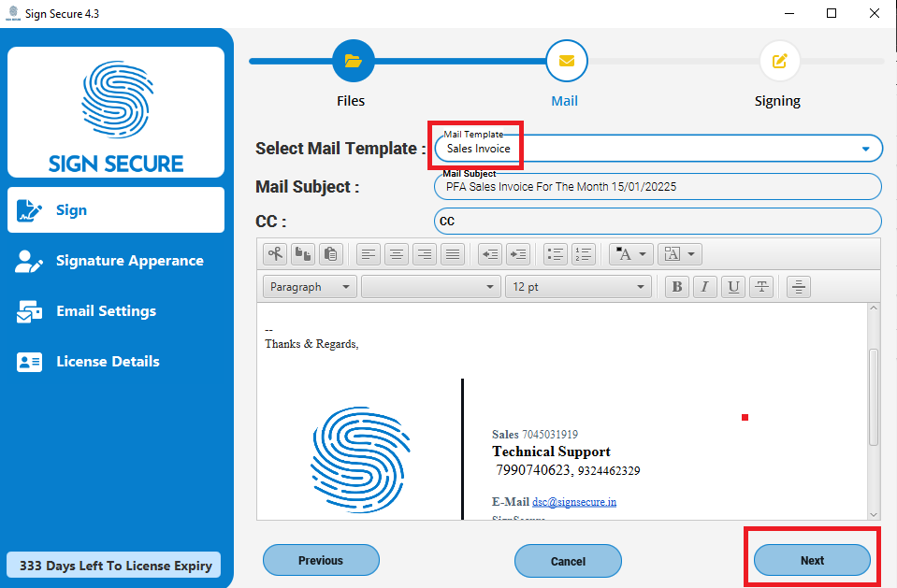The image size is (897, 588).
Task: Increase paragraph indent in the editor
Action: coord(518,254)
